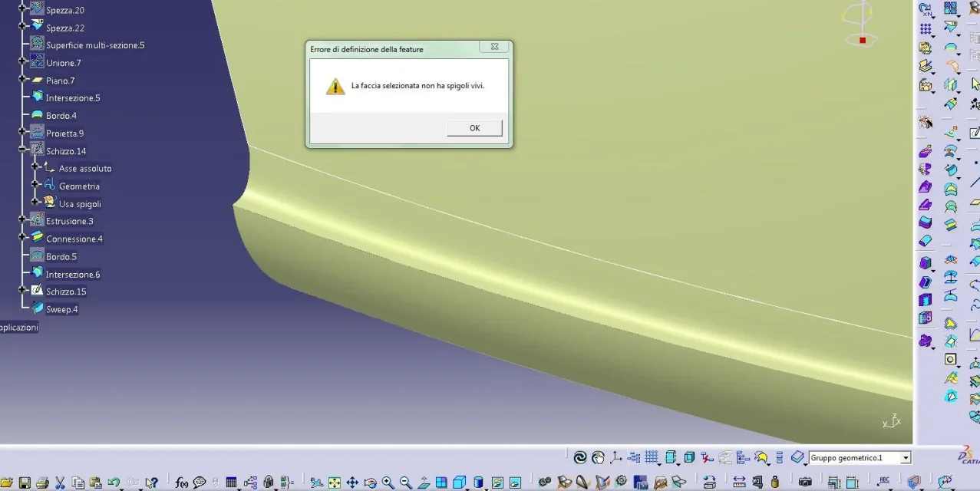The height and width of the screenshot is (491, 980).
Task: Click the compass at top right of viewport
Action: (860, 23)
